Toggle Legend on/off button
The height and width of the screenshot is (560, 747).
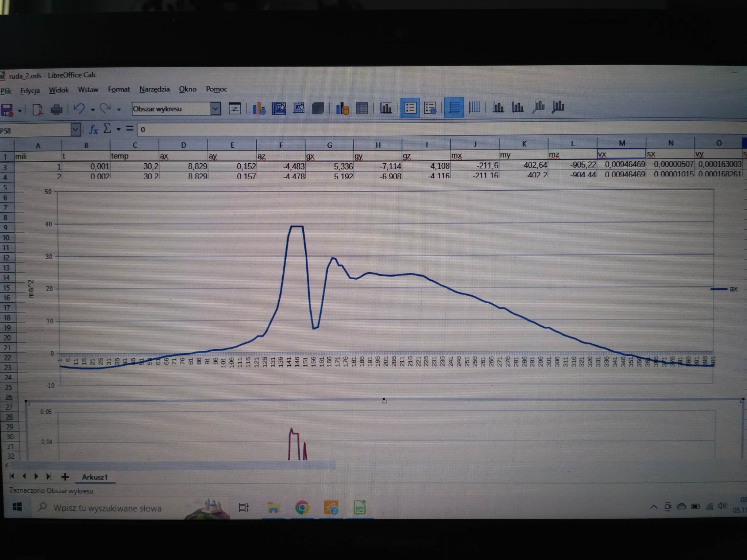coord(410,108)
